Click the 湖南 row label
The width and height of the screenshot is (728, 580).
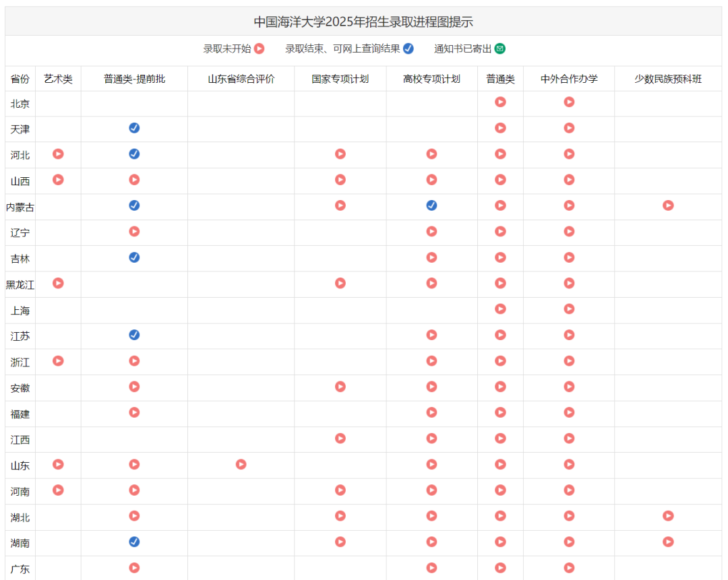[20, 544]
